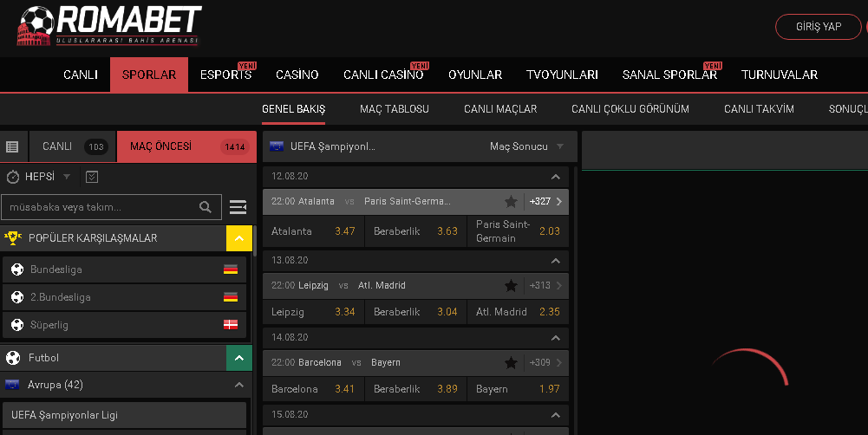Image resolution: width=868 pixels, height=435 pixels.
Task: Toggle the checkbox icon beside HEPSİ
Action: coord(92,177)
